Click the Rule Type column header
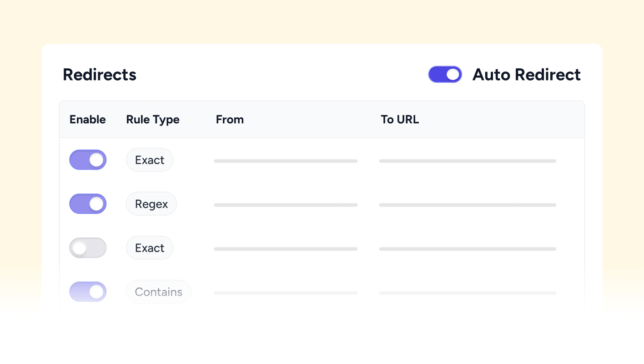The height and width of the screenshot is (364, 644). [x=153, y=119]
